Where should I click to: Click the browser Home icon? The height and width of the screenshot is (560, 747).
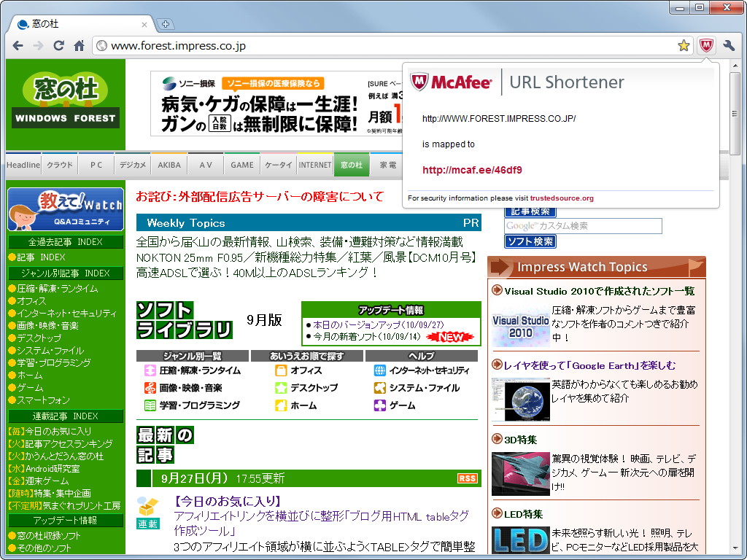79,44
